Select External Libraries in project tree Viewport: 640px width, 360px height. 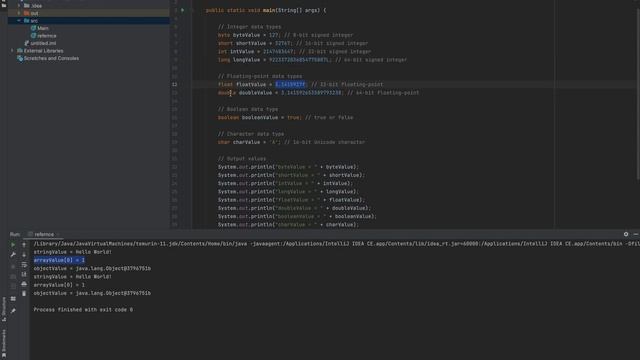[x=40, y=51]
